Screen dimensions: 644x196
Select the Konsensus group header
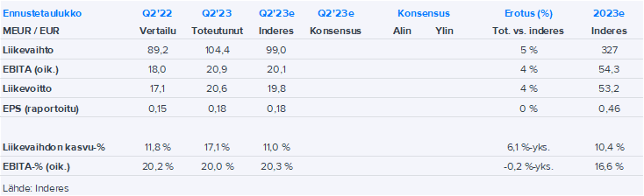(423, 13)
